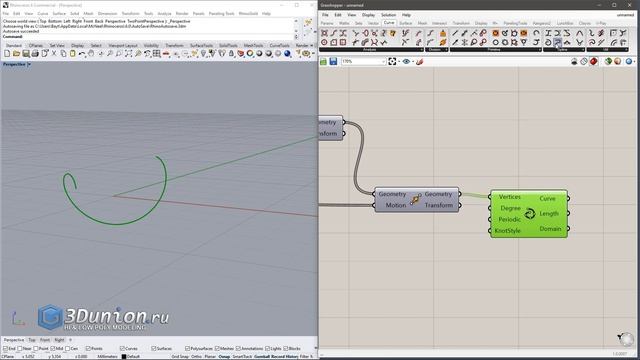The width and height of the screenshot is (640, 360).
Task: Select Line component icon in Primitive group
Action: (455, 33)
